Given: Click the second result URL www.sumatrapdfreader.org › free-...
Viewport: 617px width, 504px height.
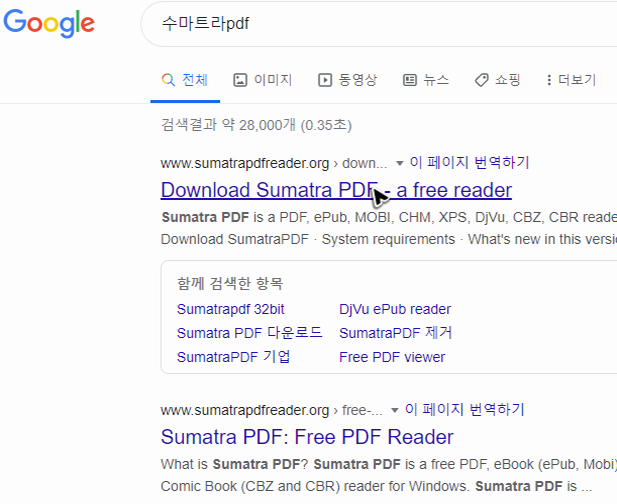Looking at the screenshot, I should pyautogui.click(x=272, y=410).
